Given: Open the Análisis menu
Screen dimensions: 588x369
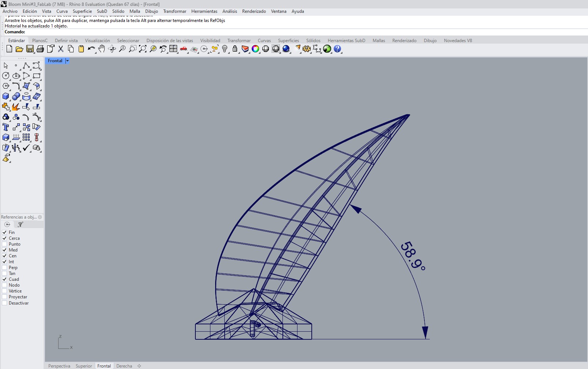Looking at the screenshot, I should [x=230, y=11].
